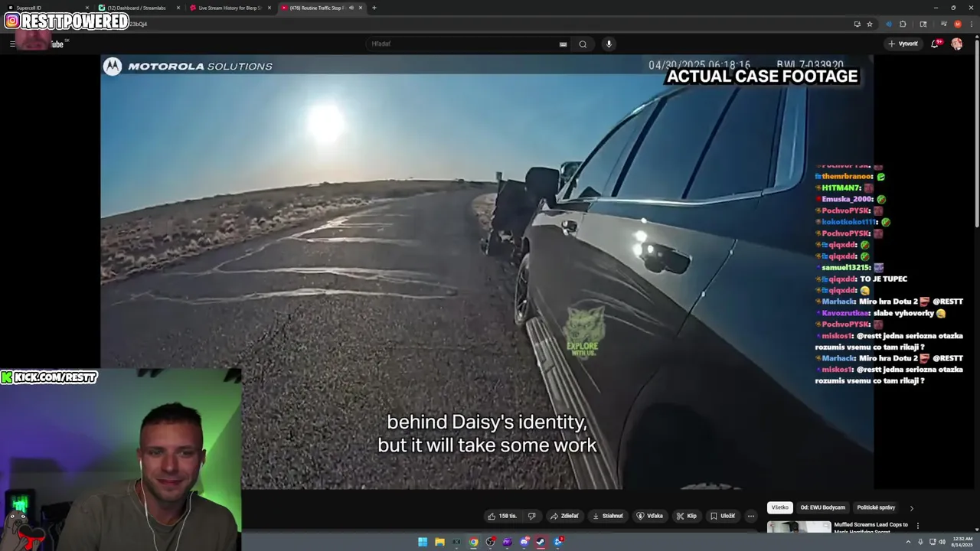Click chat user H1TM4N7
This screenshot has width=980, height=551.
(842, 188)
